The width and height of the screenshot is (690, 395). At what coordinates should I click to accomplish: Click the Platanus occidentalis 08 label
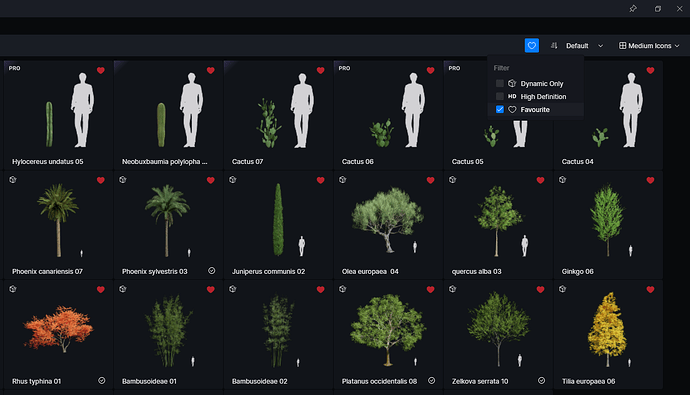379,381
